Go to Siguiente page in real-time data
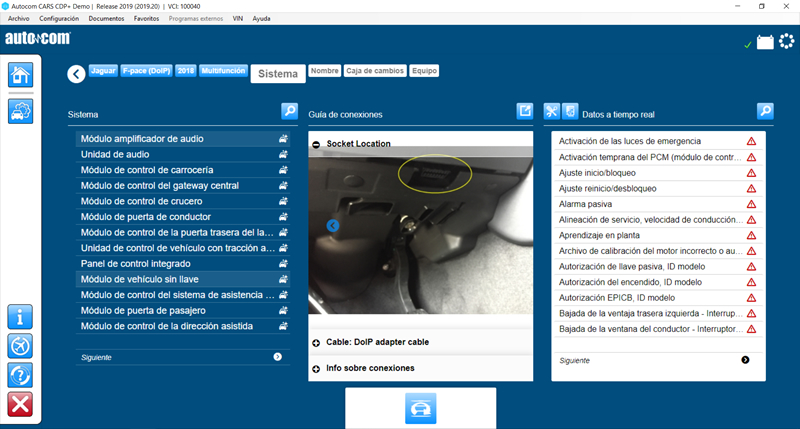 (745, 360)
